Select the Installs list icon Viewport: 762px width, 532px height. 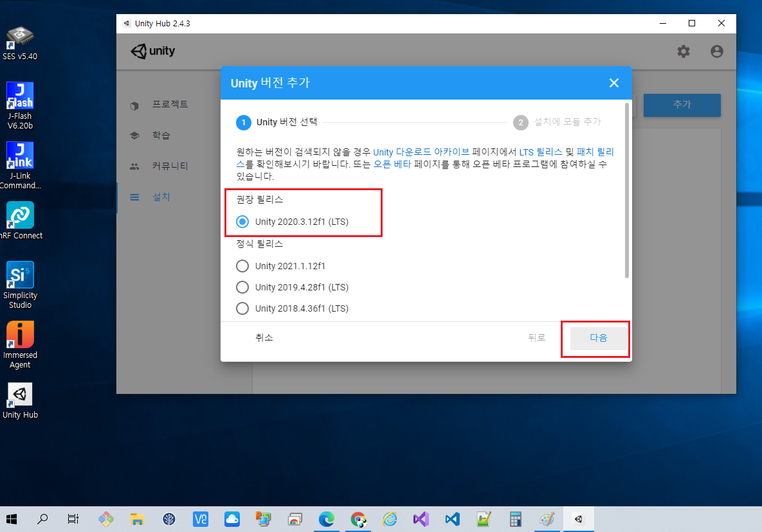(134, 197)
